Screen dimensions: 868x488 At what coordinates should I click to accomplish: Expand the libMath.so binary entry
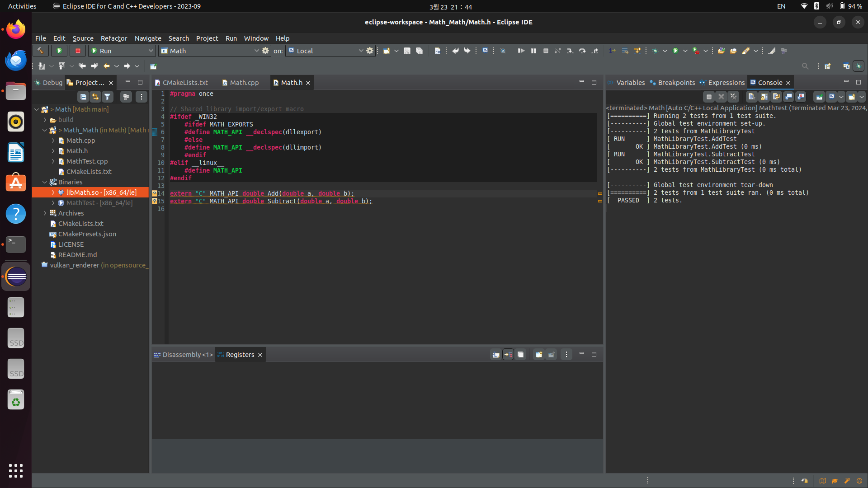point(53,192)
